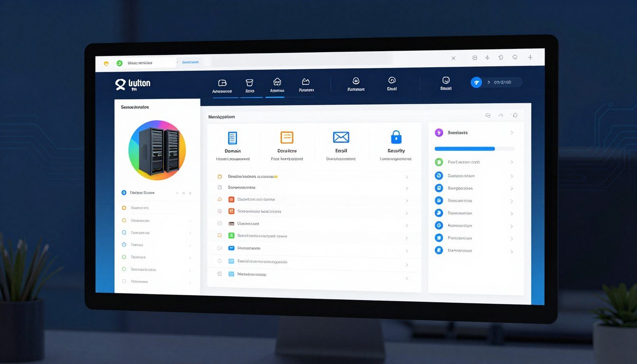Tick the checkbox on the bottom main list row

click(219, 274)
